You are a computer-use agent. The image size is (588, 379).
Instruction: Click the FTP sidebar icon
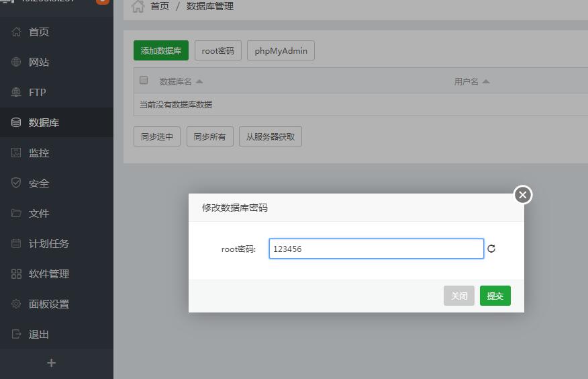point(16,93)
